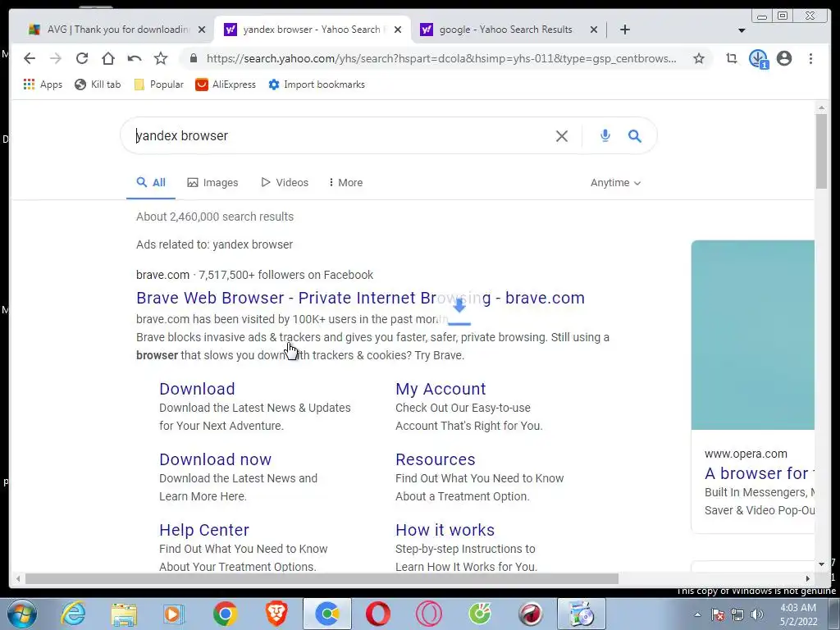Click the address bar URL

tap(441, 58)
